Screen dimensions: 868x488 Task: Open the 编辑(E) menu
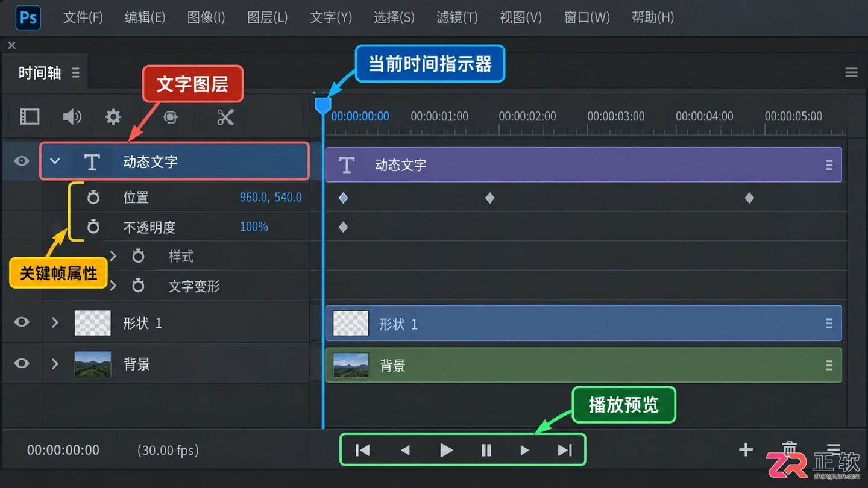coord(145,17)
